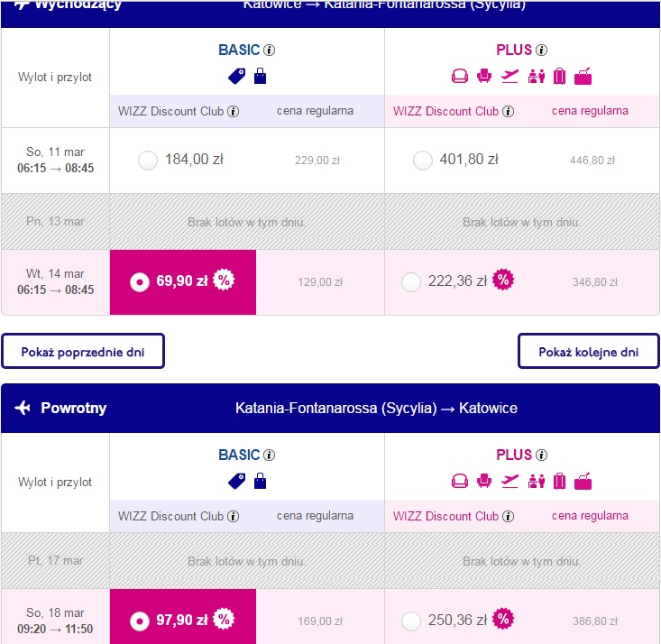Click the handbag icon under return BASIC
This screenshot has width=661, height=644.
pos(260,482)
